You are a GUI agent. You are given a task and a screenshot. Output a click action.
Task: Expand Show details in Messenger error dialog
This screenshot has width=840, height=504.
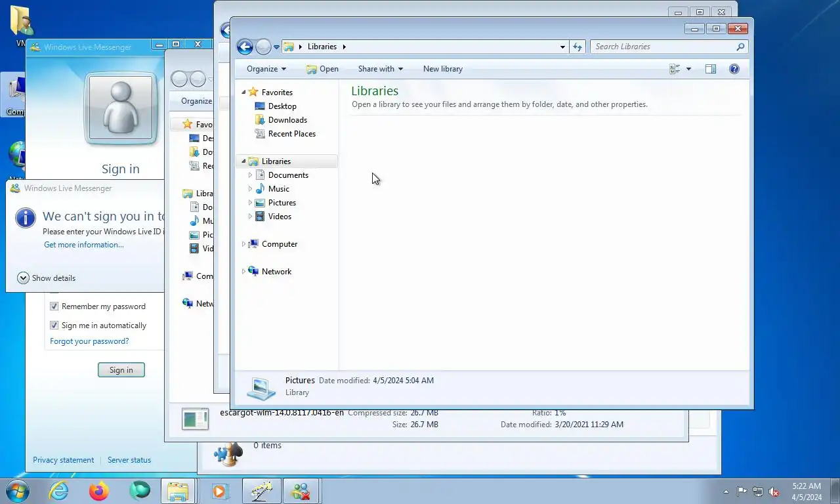pyautogui.click(x=46, y=278)
